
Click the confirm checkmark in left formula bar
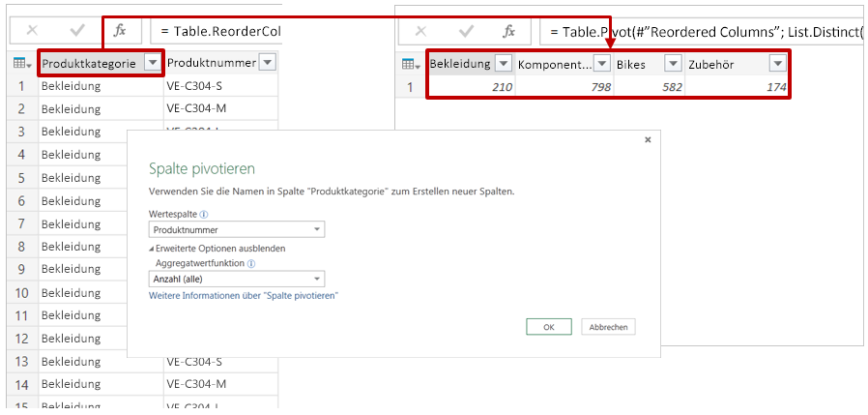click(x=77, y=31)
